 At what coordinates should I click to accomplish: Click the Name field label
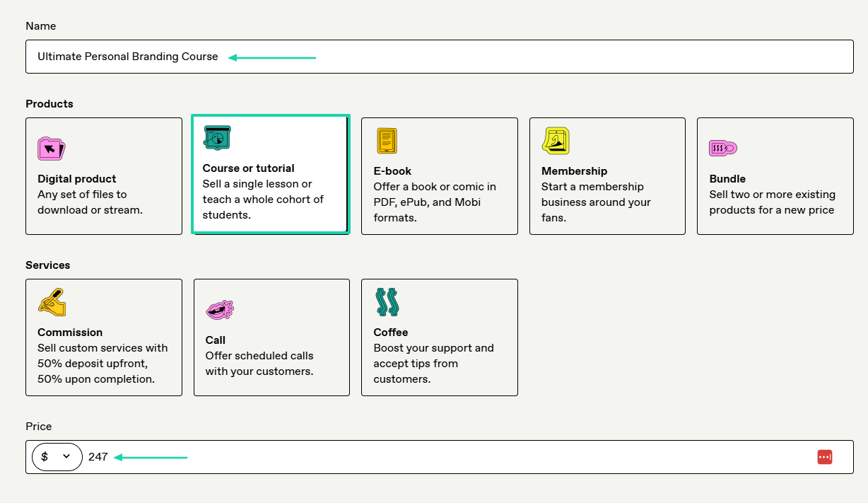pos(41,26)
